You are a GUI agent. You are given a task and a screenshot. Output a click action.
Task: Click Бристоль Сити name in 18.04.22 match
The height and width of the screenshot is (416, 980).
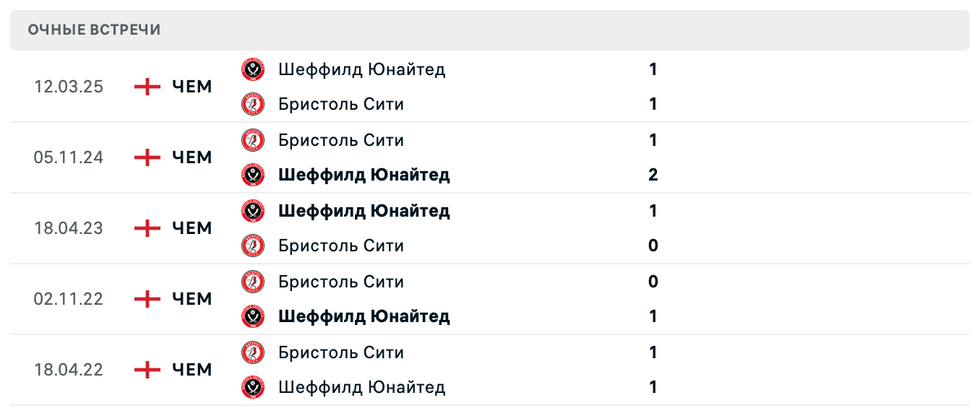point(341,352)
